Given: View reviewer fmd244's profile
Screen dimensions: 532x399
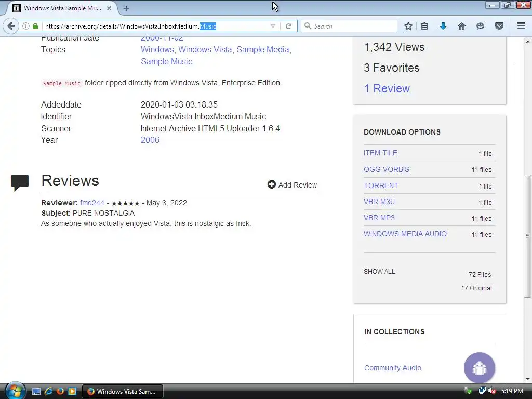Looking at the screenshot, I should [x=92, y=203].
